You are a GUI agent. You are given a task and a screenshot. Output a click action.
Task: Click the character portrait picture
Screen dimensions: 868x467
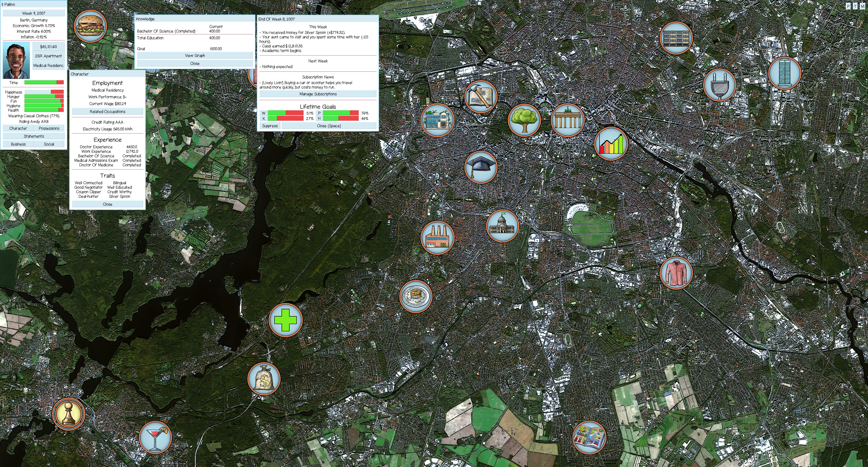pyautogui.click(x=16, y=61)
